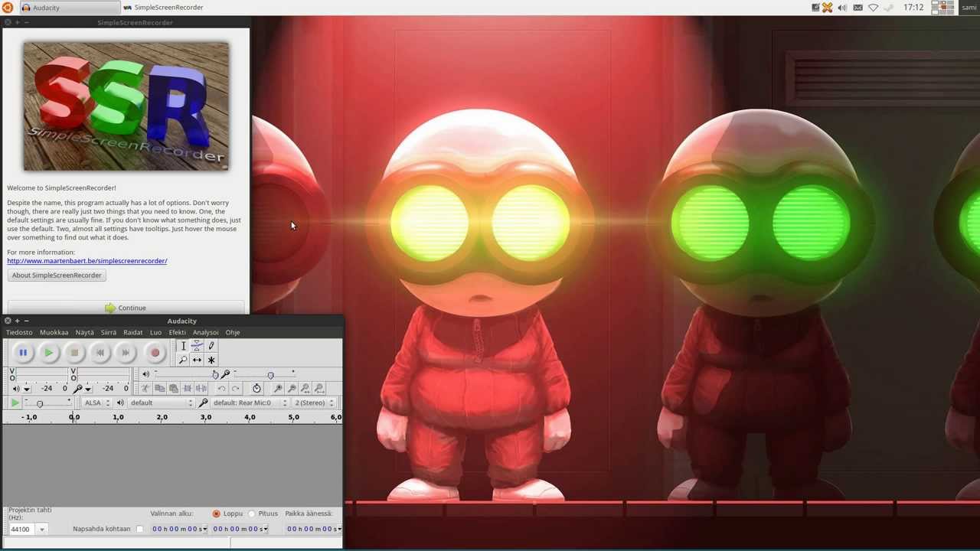This screenshot has height=551, width=980.
Task: Click the green Play button in transport toolbar
Action: coord(48,353)
